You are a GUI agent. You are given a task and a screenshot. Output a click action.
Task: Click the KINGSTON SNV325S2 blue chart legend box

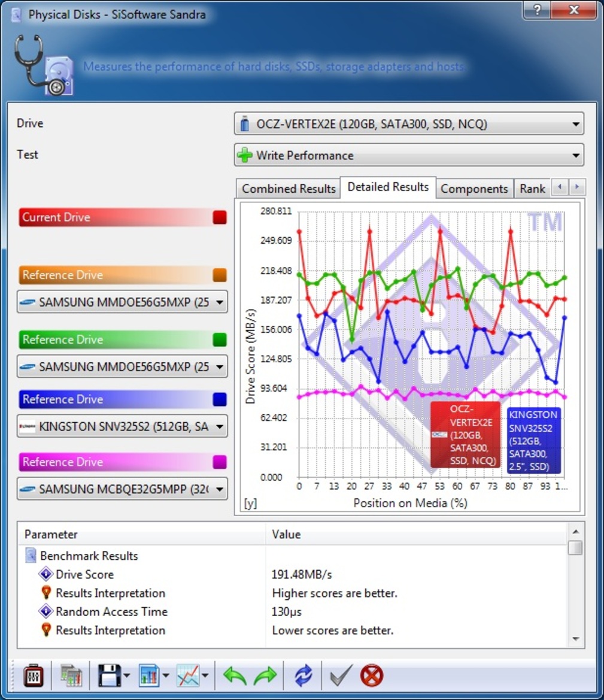(534, 440)
